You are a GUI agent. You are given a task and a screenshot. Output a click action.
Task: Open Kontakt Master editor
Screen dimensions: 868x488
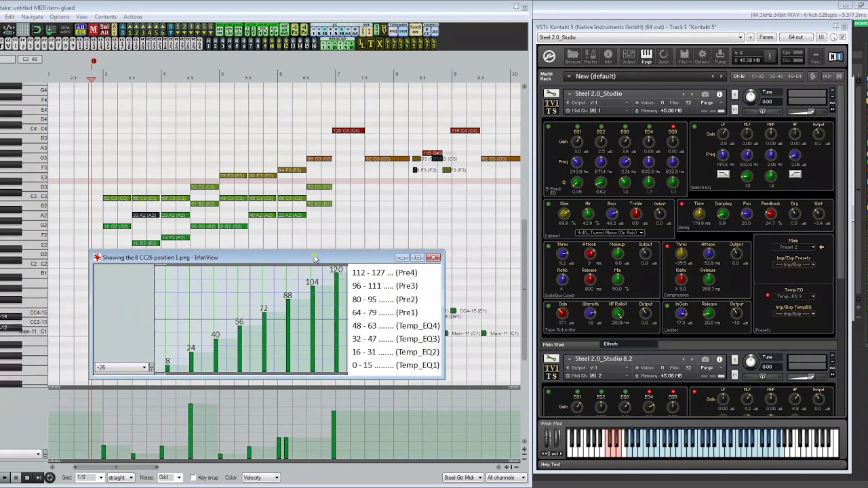point(591,57)
